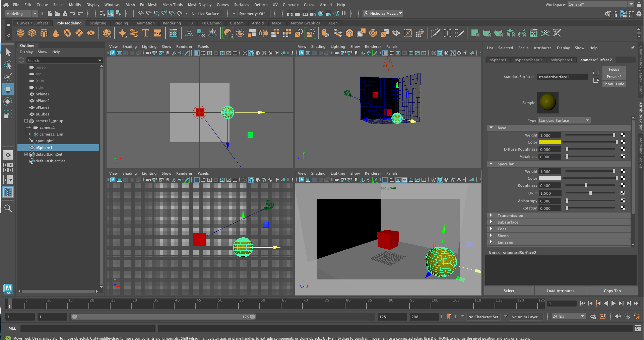The image size is (644, 340).
Task: Expand the Transmission section
Action: click(510, 216)
